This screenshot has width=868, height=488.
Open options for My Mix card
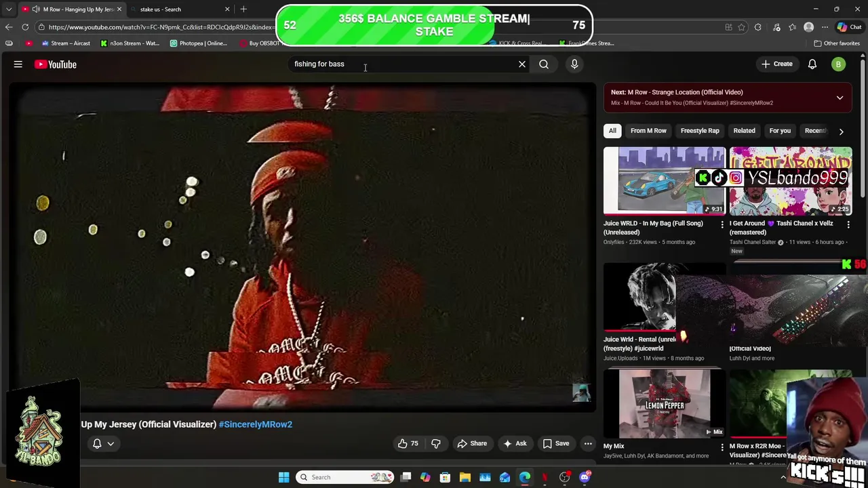pos(722,447)
